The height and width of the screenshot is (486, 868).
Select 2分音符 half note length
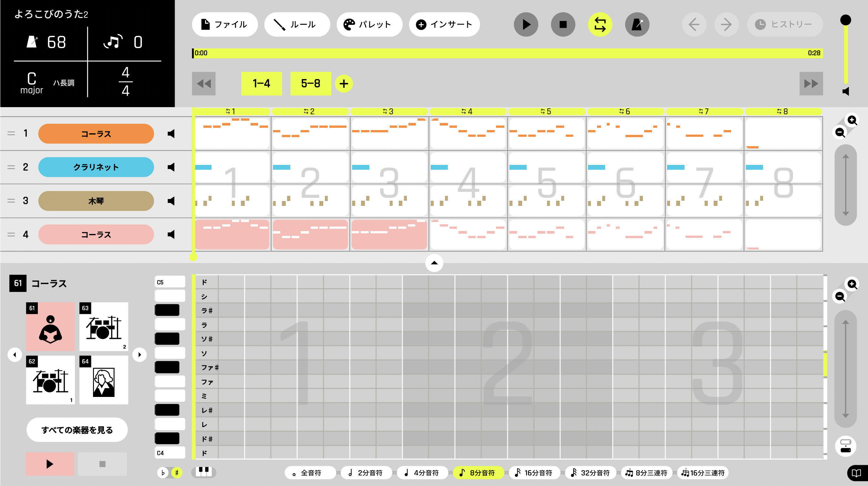pos(366,472)
